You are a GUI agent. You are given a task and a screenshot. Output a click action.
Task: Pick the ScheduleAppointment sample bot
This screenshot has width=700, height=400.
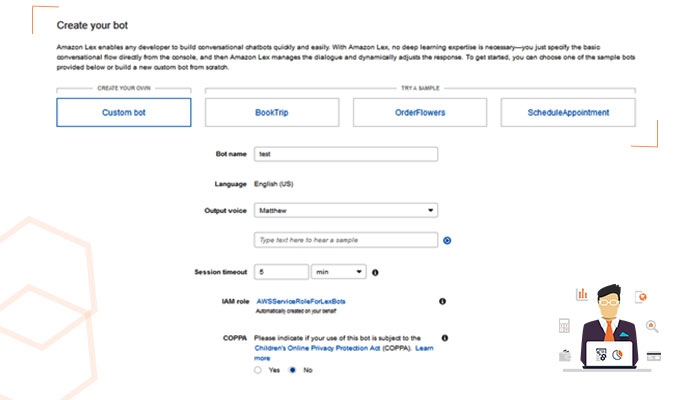click(568, 113)
